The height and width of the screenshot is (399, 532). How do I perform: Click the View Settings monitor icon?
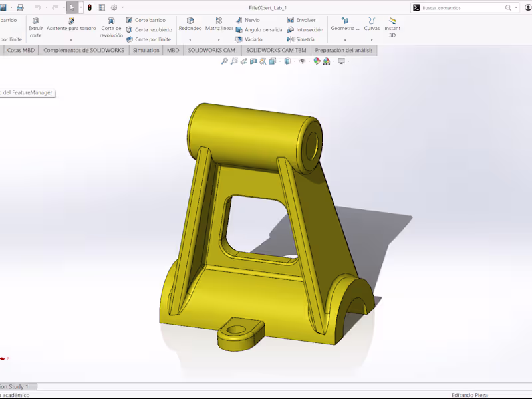coord(341,61)
